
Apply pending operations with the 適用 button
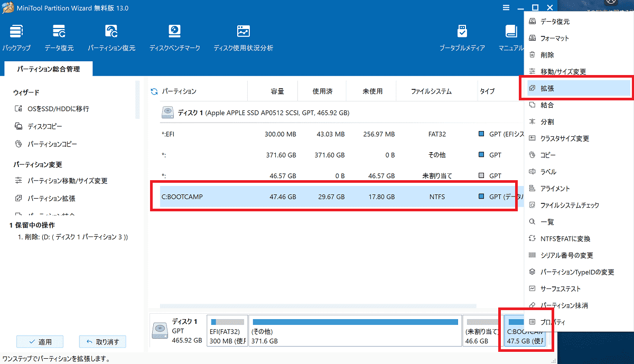40,342
